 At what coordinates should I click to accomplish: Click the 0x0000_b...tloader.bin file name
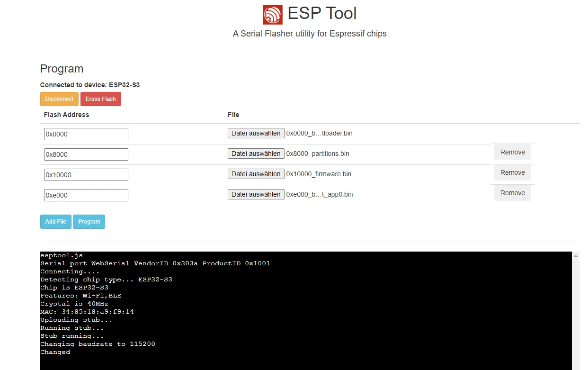320,133
